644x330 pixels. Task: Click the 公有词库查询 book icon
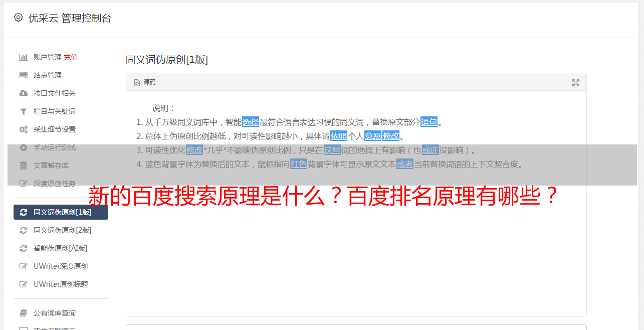tap(23, 313)
